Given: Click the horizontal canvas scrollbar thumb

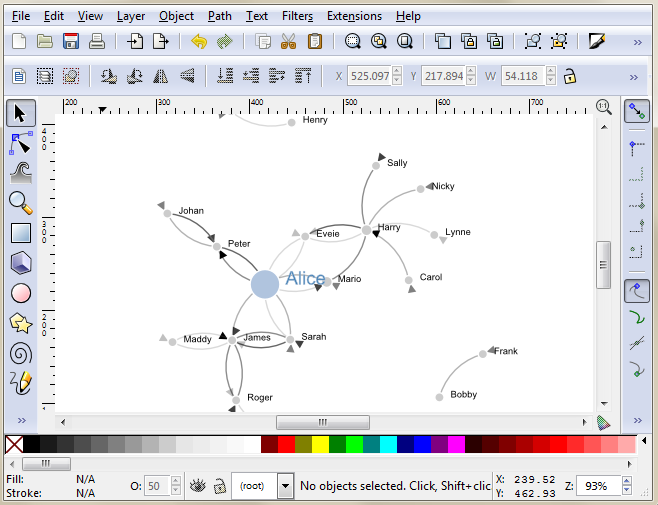Looking at the screenshot, I should pos(323,422).
